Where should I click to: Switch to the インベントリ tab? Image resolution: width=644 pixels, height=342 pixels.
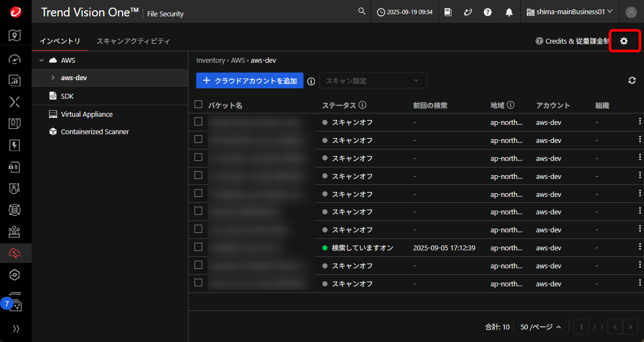pos(60,41)
